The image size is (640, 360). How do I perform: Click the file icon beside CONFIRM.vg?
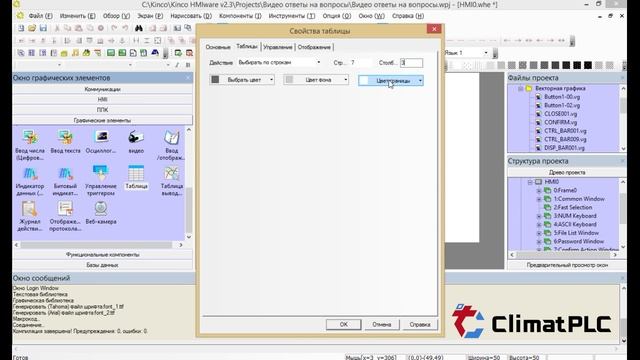[x=538, y=122]
